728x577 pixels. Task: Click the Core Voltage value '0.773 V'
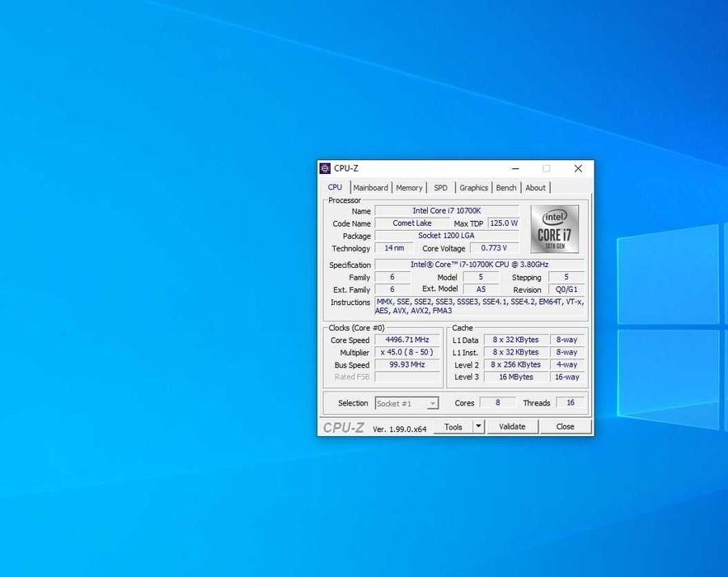click(x=495, y=248)
